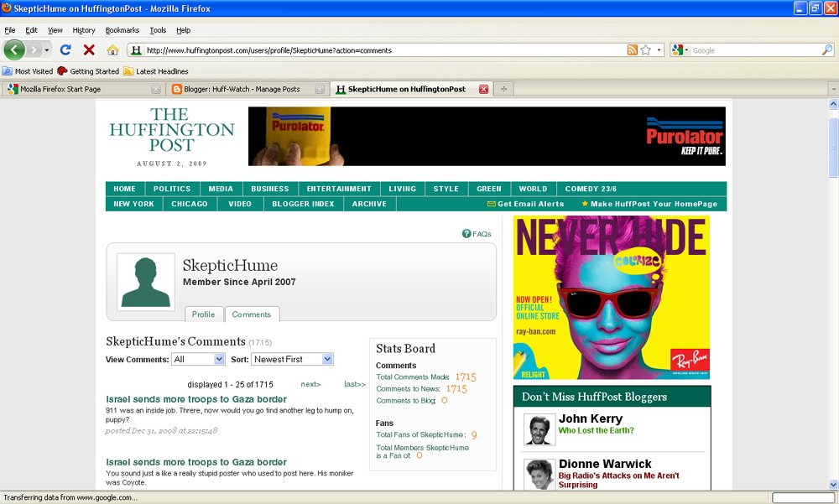Click Get Email Alerts envelope link
This screenshot has width=839, height=504.
point(525,204)
